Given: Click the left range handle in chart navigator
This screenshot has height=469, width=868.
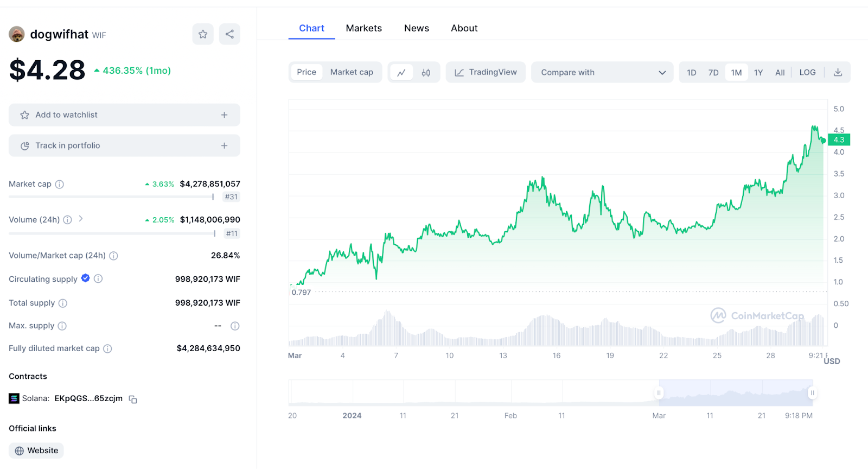Looking at the screenshot, I should [x=659, y=393].
